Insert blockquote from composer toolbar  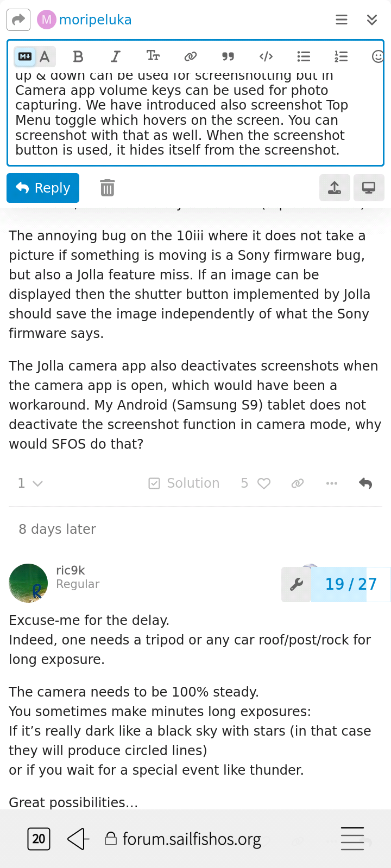tap(228, 56)
